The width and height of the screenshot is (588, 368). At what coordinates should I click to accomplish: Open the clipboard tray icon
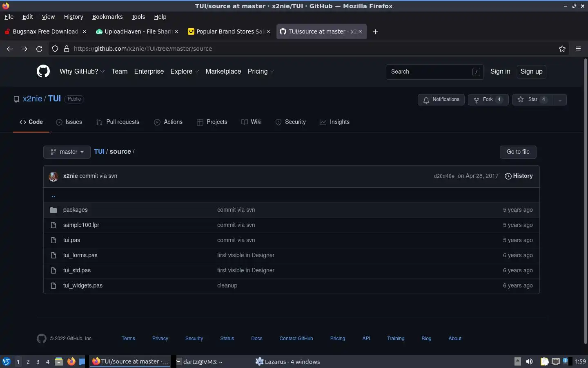click(x=544, y=361)
